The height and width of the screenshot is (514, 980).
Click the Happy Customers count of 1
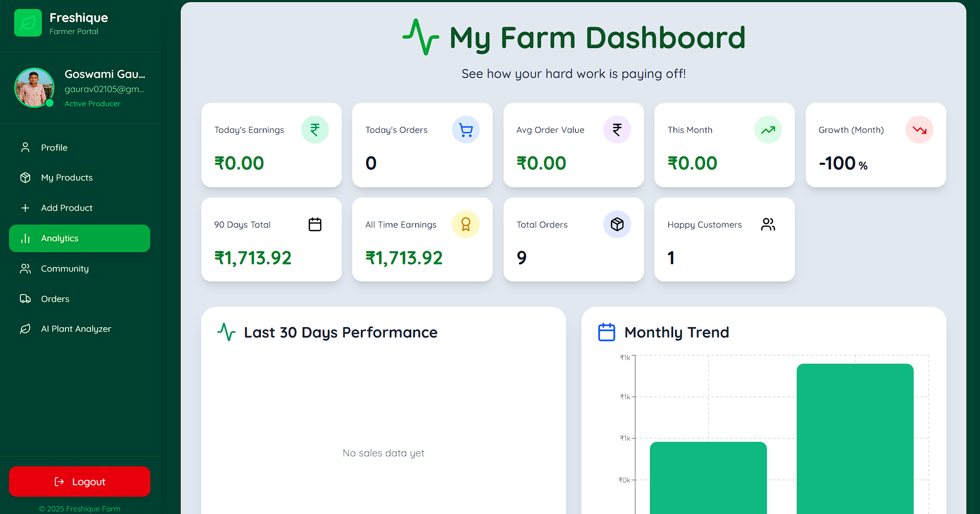(671, 258)
